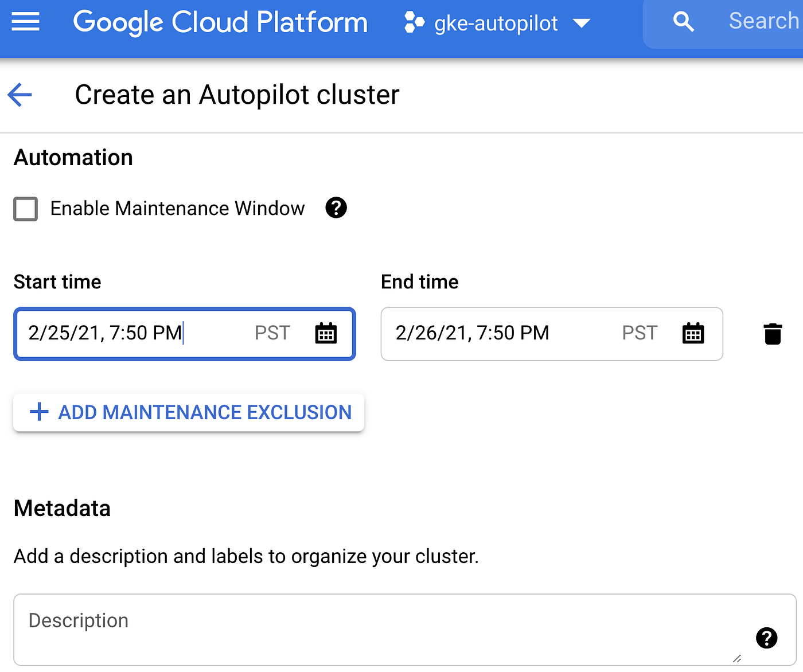Click ADD MAINTENANCE EXCLUSION

tap(188, 412)
